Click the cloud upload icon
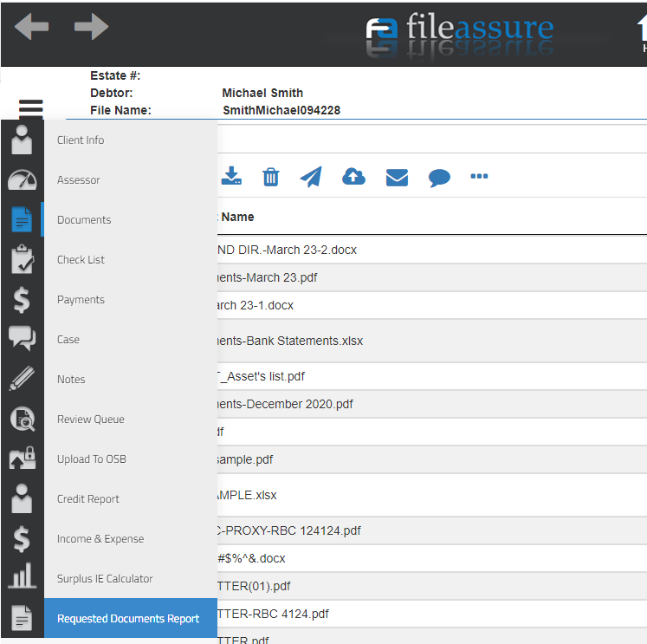The width and height of the screenshot is (647, 644). [353, 176]
